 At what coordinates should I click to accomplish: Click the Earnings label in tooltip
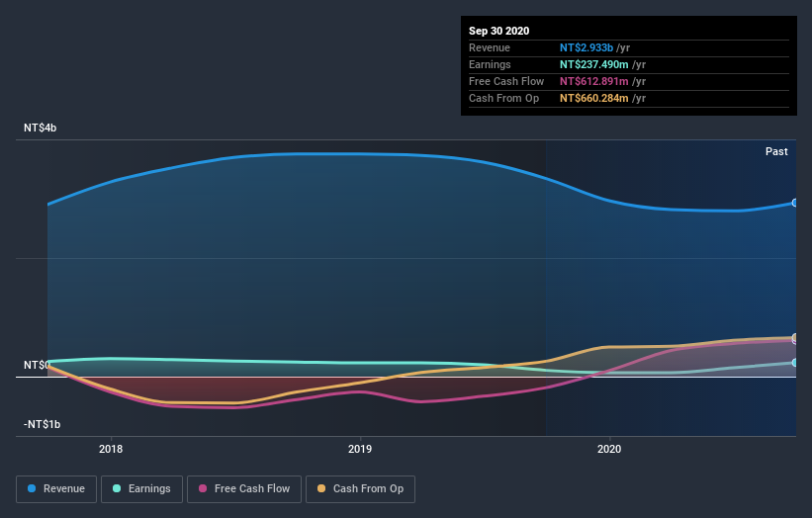490,64
